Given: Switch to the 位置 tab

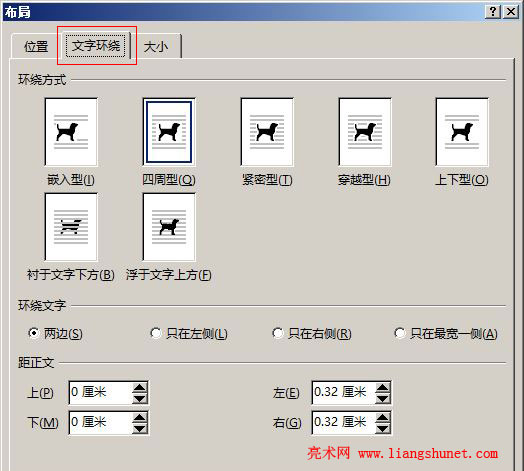Looking at the screenshot, I should tap(36, 46).
